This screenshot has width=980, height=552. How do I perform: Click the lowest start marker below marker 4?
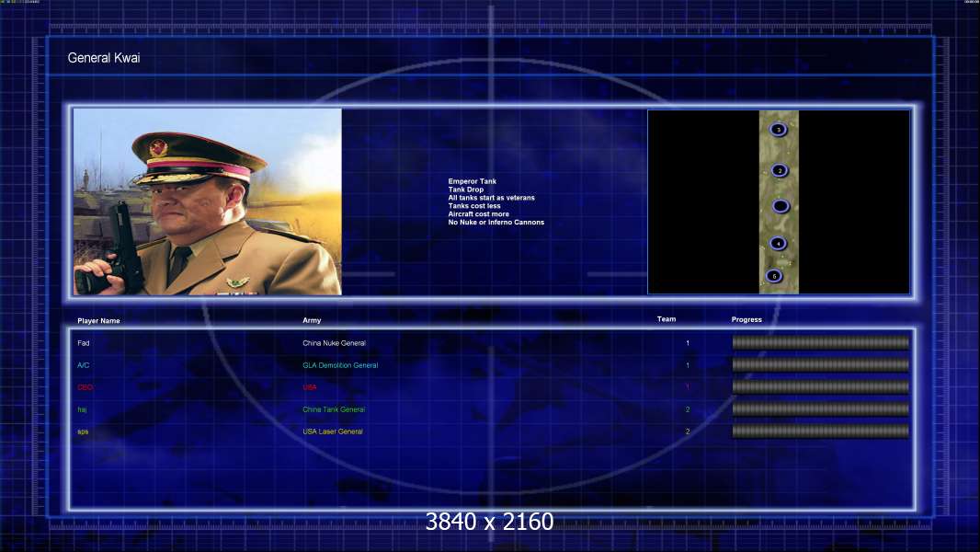[774, 276]
